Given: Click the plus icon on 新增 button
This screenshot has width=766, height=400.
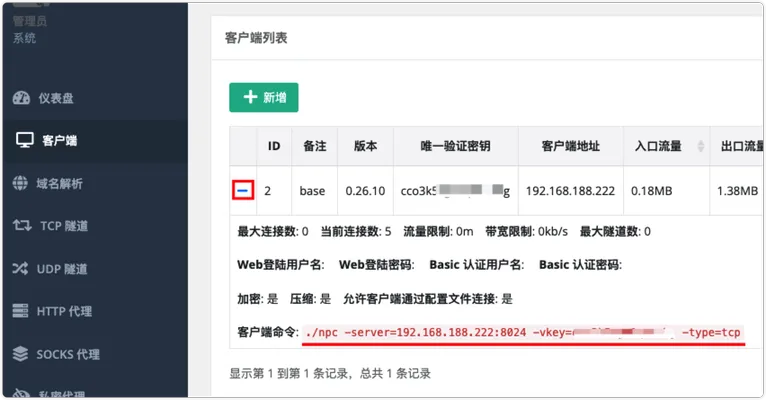Looking at the screenshot, I should coord(250,97).
